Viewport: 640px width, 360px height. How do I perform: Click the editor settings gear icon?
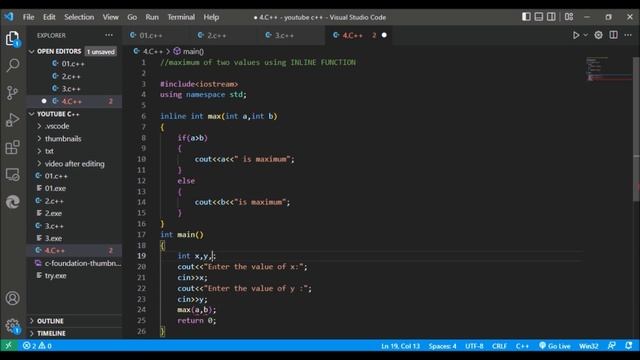click(x=598, y=35)
